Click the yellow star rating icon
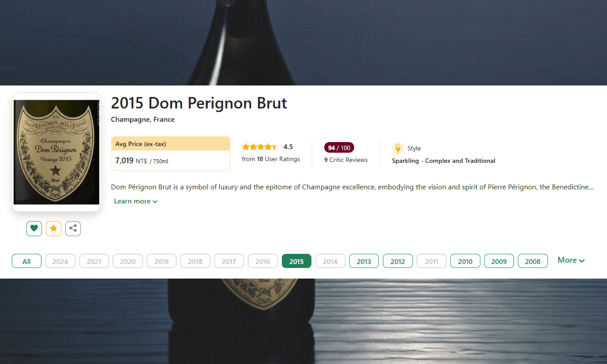The image size is (607, 364). click(54, 229)
